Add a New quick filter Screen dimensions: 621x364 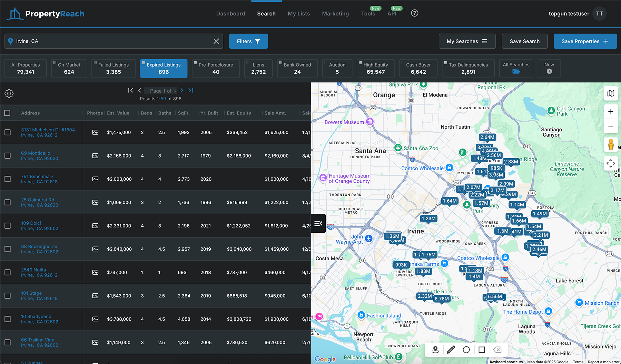[549, 68]
